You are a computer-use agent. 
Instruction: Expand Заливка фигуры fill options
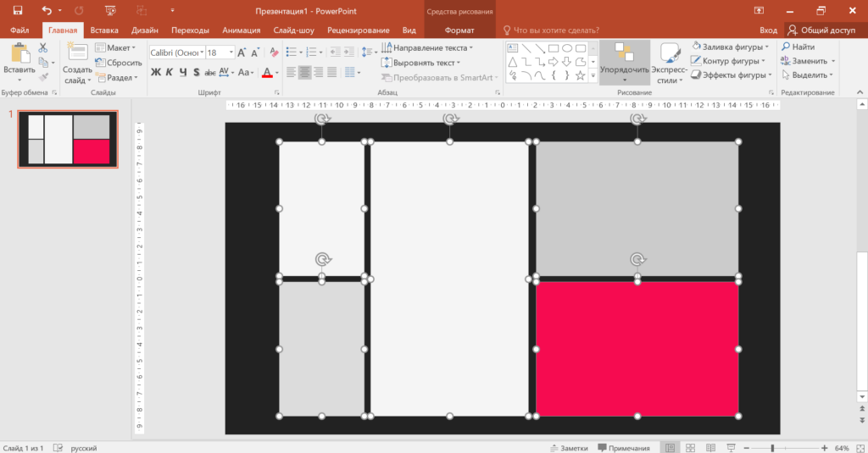pos(730,47)
